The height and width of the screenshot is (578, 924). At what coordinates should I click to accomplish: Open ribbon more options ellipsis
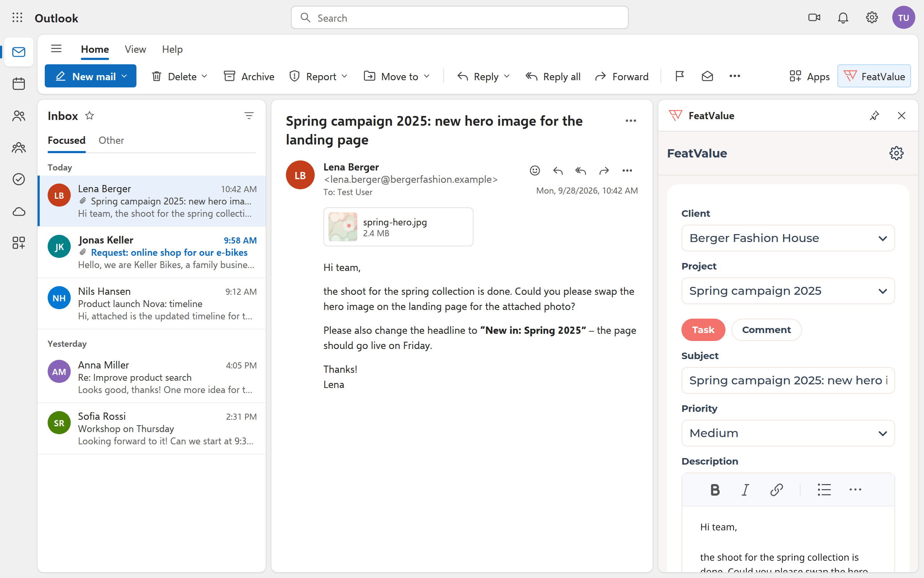(735, 76)
